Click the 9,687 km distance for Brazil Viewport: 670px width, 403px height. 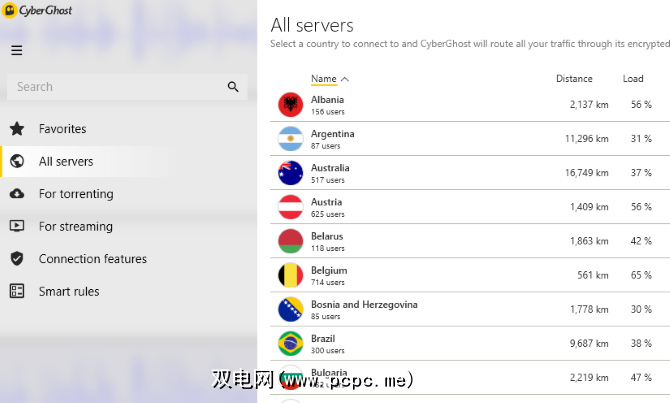pyautogui.click(x=589, y=344)
